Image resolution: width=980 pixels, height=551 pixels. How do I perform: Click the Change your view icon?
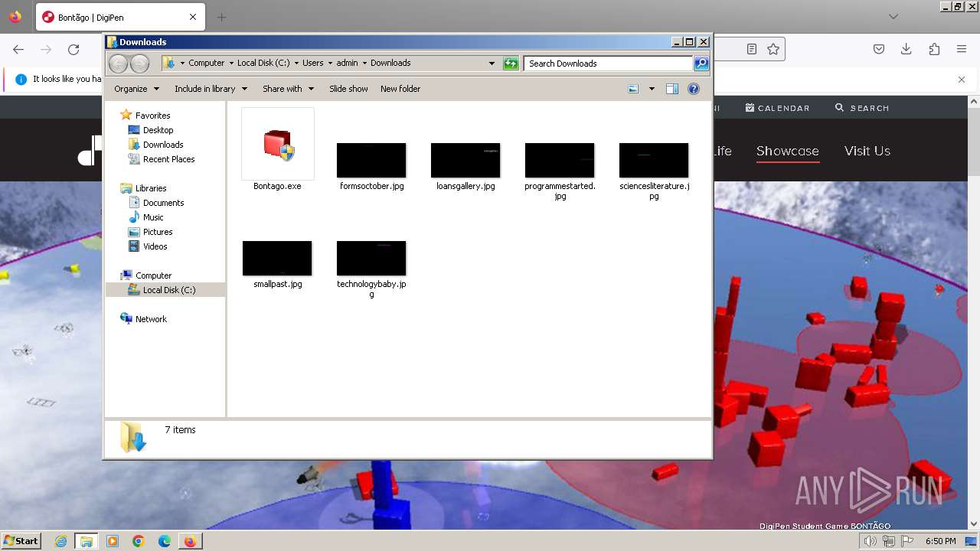[x=633, y=89]
